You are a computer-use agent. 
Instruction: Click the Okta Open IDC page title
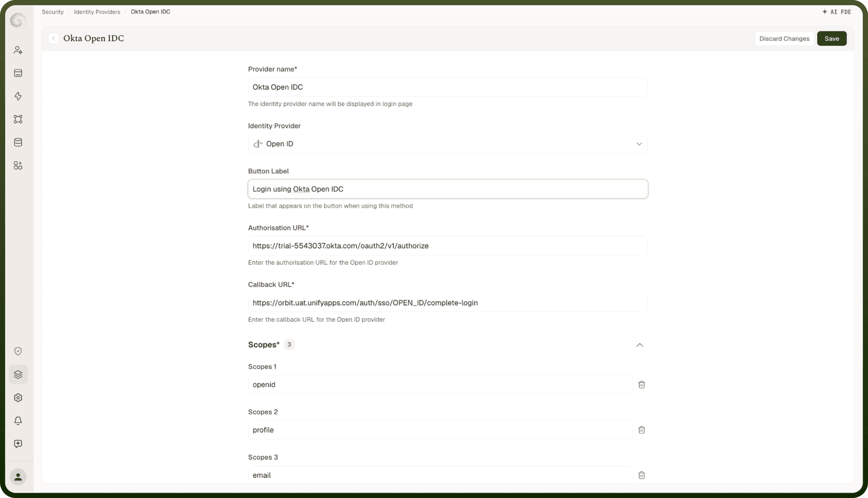click(x=94, y=38)
